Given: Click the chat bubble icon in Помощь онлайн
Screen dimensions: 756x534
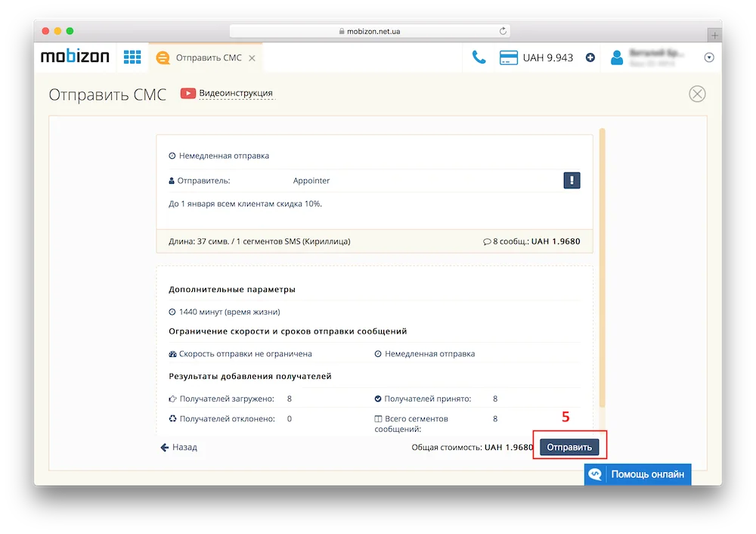Looking at the screenshot, I should (595, 474).
